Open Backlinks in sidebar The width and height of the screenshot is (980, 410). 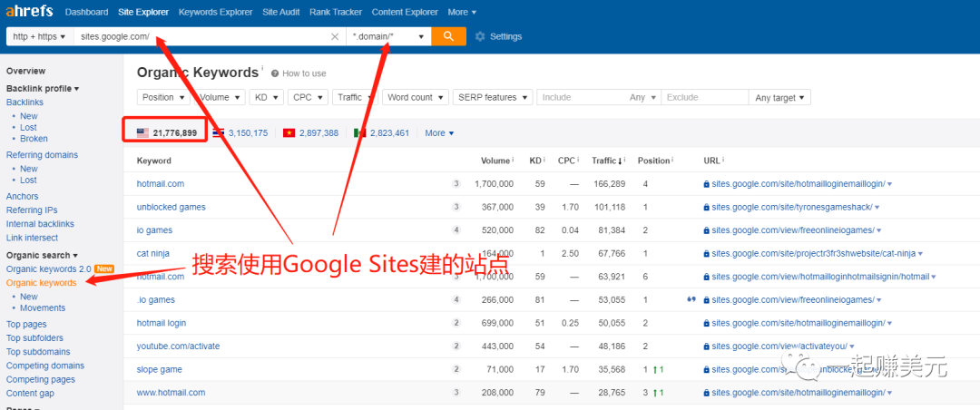[25, 102]
